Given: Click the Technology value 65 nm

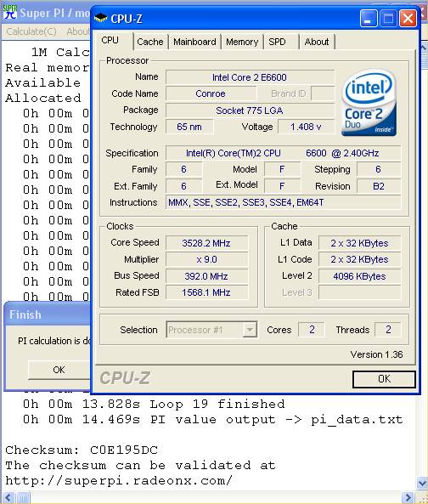Looking at the screenshot, I should 189,127.
